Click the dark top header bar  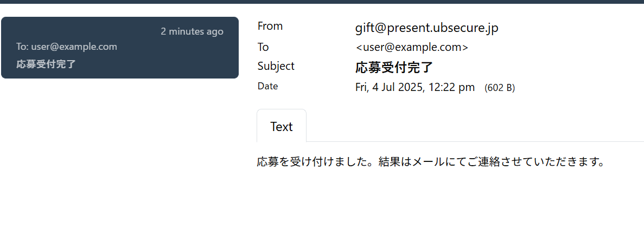click(322, 2)
